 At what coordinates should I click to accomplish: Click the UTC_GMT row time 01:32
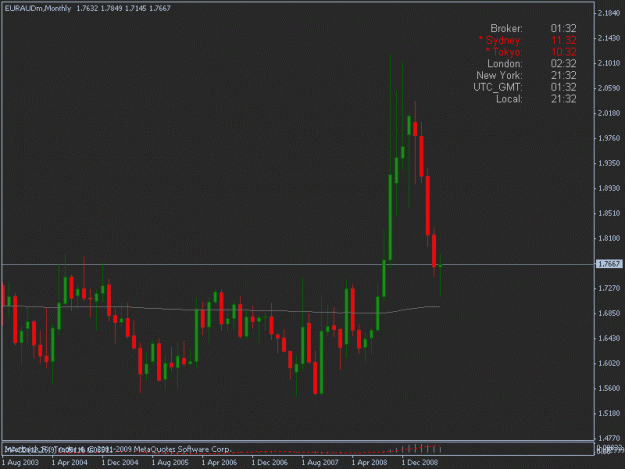pyautogui.click(x=564, y=87)
